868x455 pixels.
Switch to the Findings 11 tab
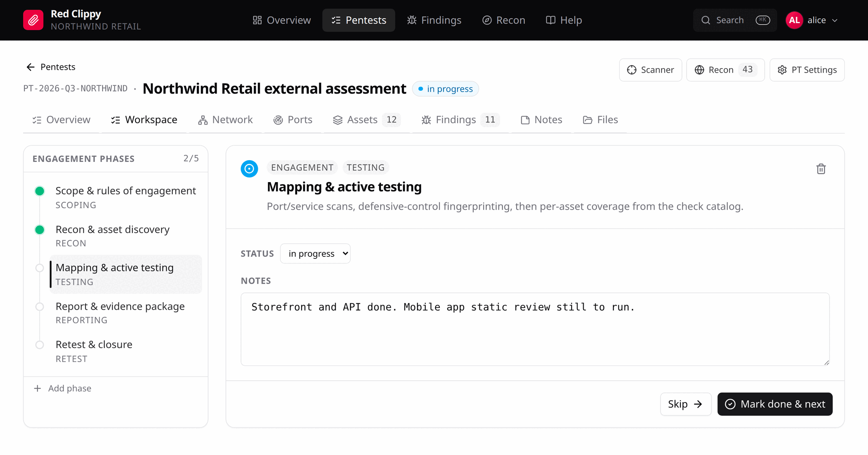point(460,120)
